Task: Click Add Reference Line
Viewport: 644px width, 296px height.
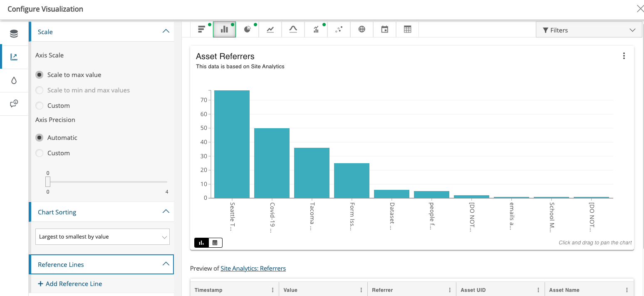Action: (70, 284)
